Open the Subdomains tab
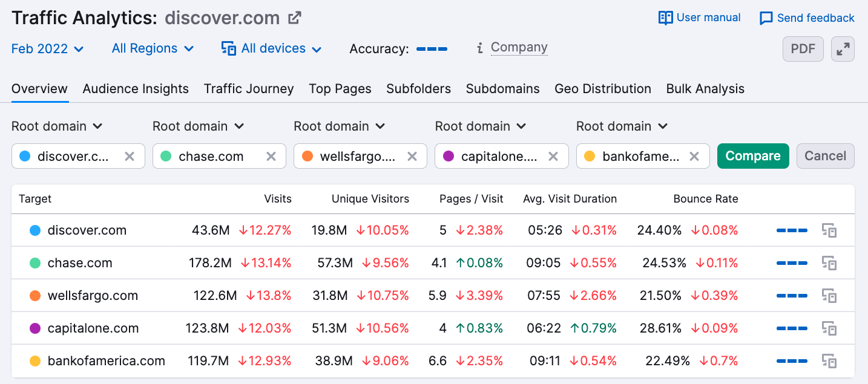This screenshot has width=868, height=384. pos(503,89)
